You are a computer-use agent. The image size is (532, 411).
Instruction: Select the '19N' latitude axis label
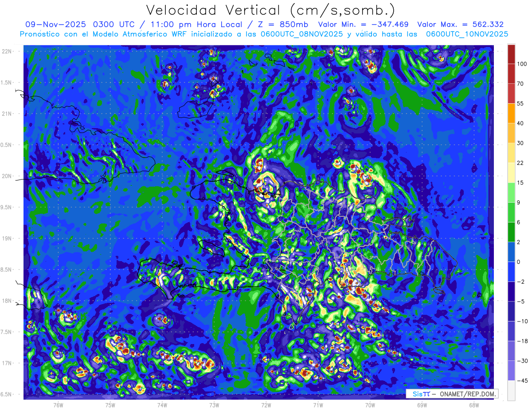[7, 239]
